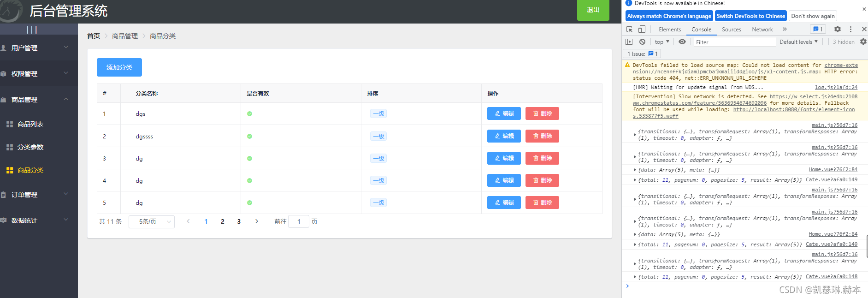Open the first Home.vue?76f2:84 source link
Viewport: 868px width, 298px height.
833,170
